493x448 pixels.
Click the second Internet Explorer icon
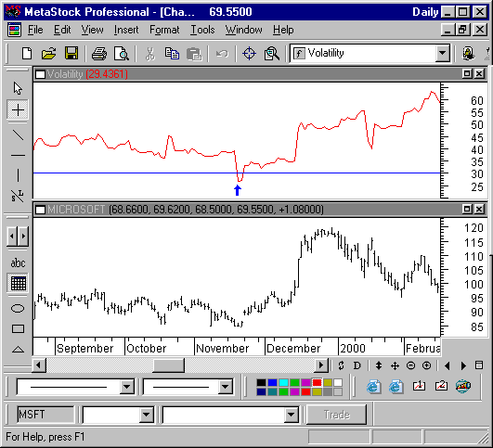pos(396,387)
